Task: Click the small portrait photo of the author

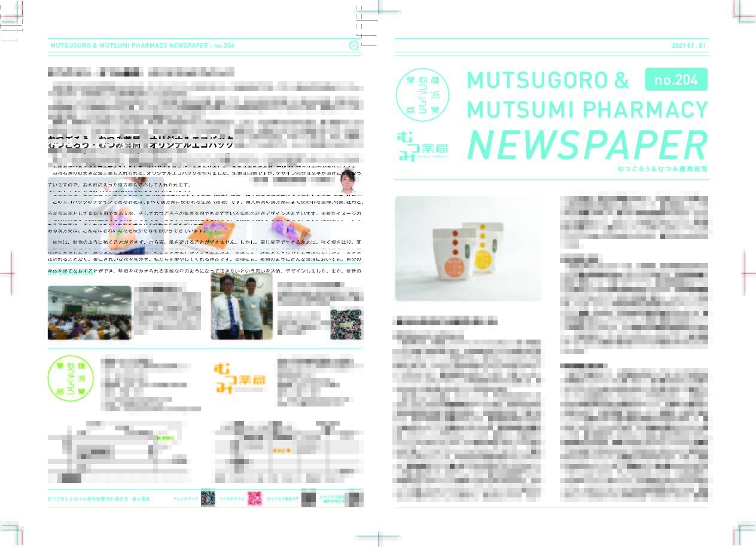Action: [348, 181]
